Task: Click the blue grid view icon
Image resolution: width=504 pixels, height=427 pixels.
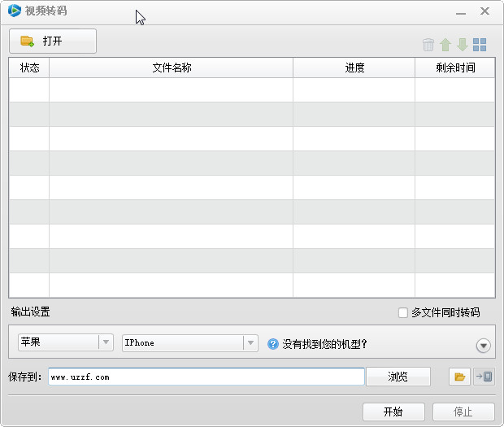Action: pyautogui.click(x=480, y=46)
